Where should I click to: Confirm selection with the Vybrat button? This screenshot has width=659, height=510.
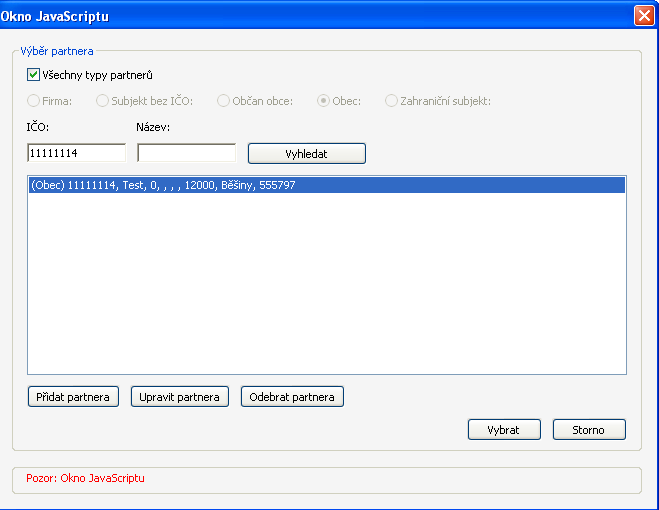[504, 430]
